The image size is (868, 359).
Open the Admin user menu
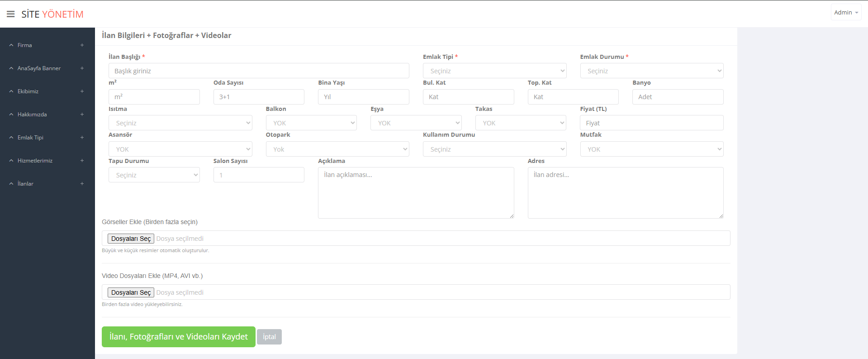[x=845, y=13]
